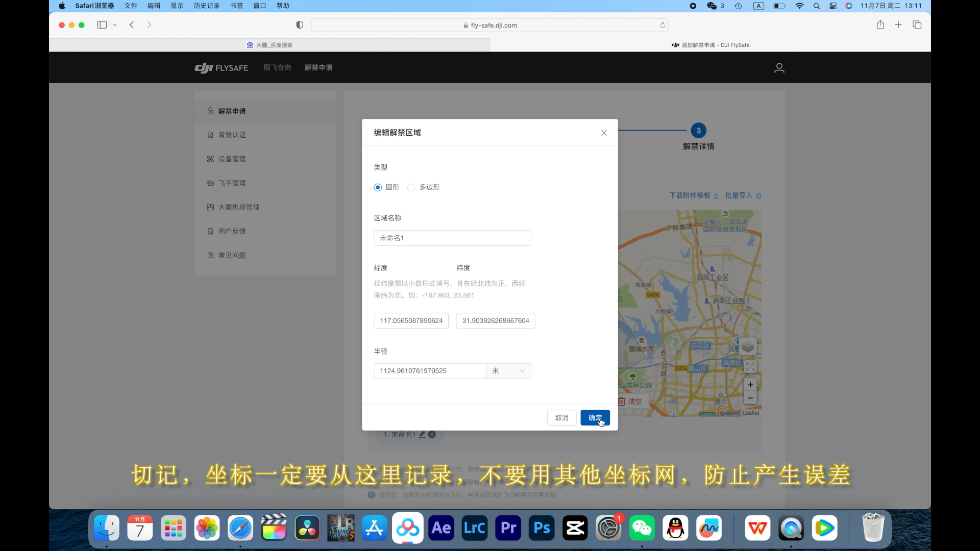Image resolution: width=980 pixels, height=551 pixels.
Task: Open Lightroom Classic from the dock
Action: pyautogui.click(x=475, y=528)
